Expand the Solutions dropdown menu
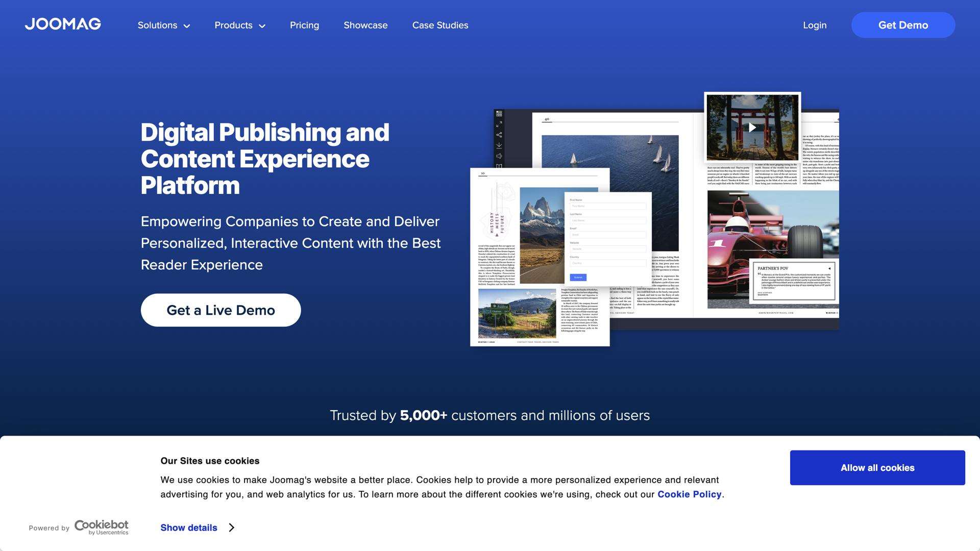Screen dimensions: 980x551 point(163,26)
